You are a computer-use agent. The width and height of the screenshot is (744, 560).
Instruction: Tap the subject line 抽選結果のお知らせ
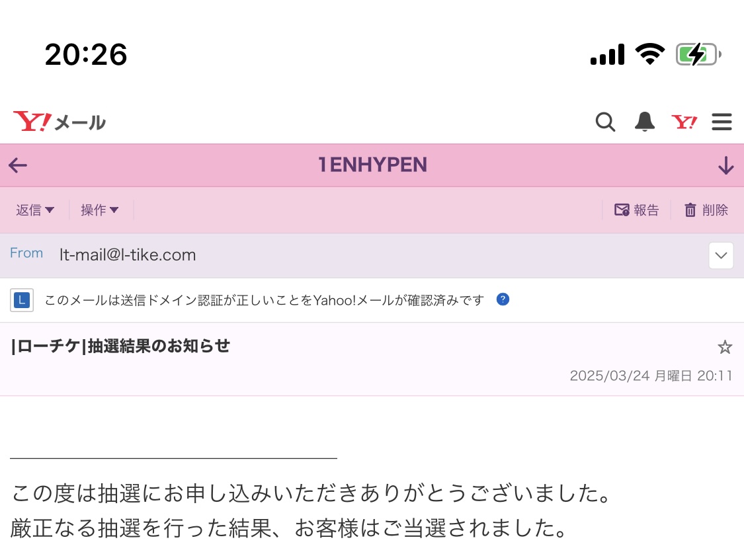click(x=121, y=346)
